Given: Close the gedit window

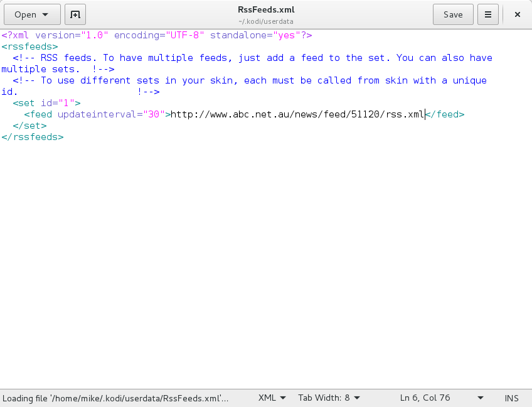Looking at the screenshot, I should pos(518,14).
